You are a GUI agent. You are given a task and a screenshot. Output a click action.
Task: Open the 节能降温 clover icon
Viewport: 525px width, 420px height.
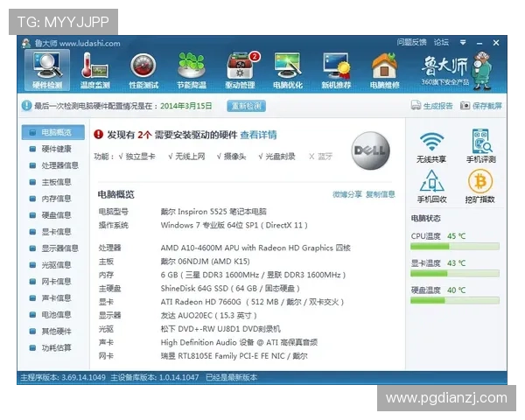pos(191,70)
